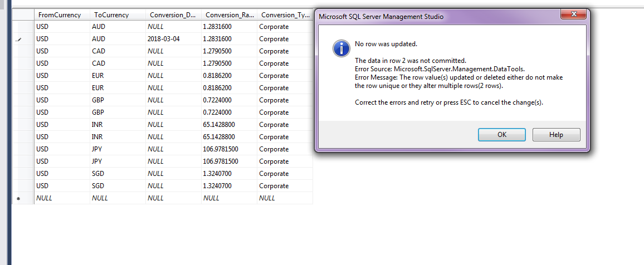
Task: Select the Conversion_Ty... column header
Action: [285, 15]
